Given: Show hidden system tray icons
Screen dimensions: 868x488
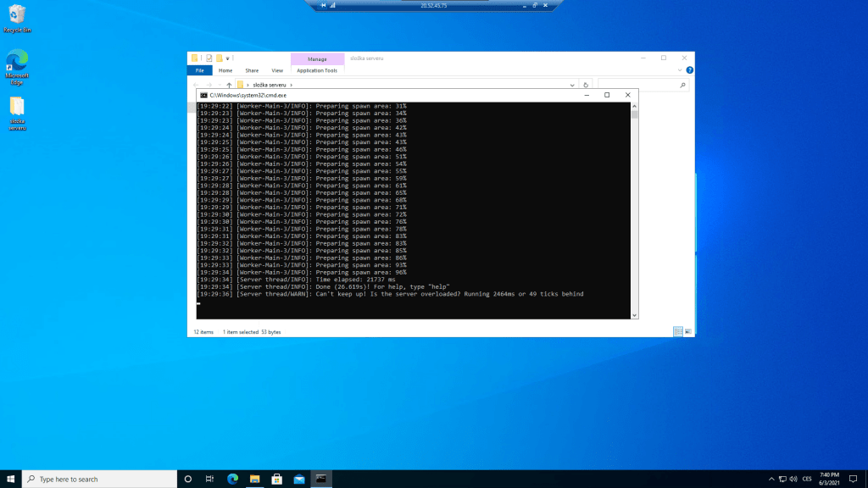Looking at the screenshot, I should pos(771,479).
